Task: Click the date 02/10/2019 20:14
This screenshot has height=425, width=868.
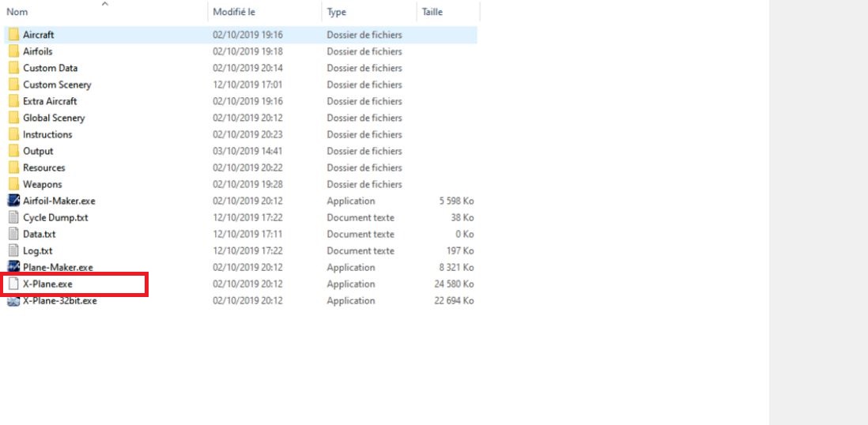Action: pyautogui.click(x=248, y=68)
